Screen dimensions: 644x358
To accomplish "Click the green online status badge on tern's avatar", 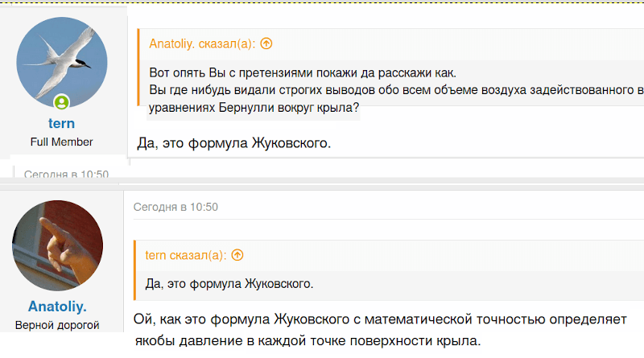I will (x=61, y=102).
